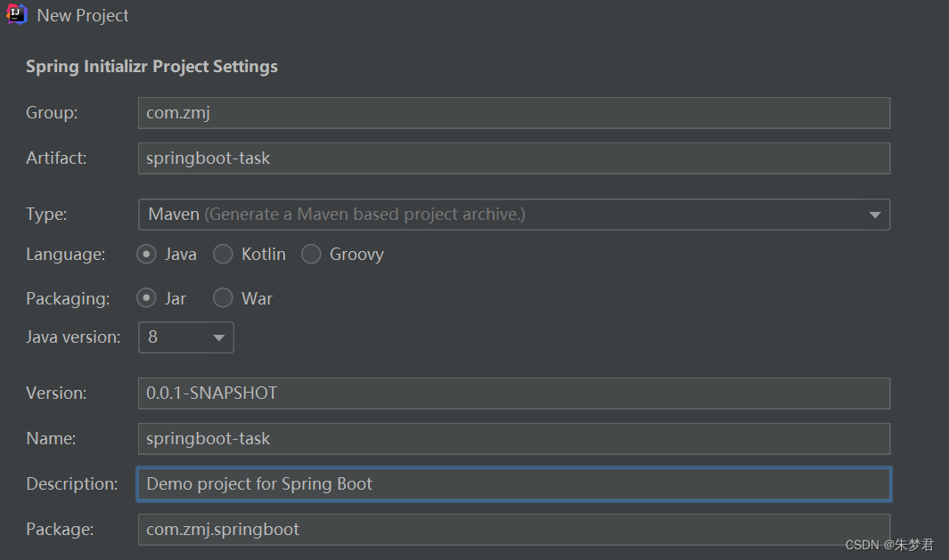Screen dimensions: 949x560
Task: Focus the Package input field
Action: (513, 529)
